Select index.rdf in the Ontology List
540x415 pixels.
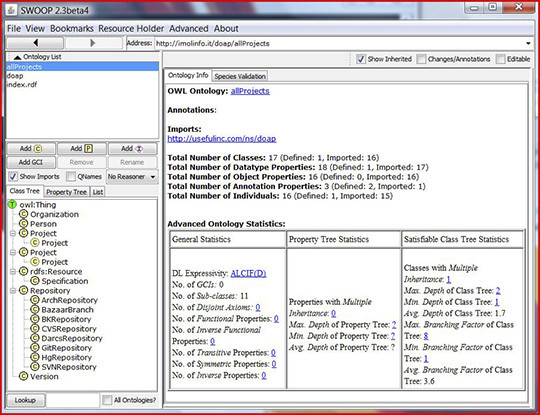coord(82,85)
